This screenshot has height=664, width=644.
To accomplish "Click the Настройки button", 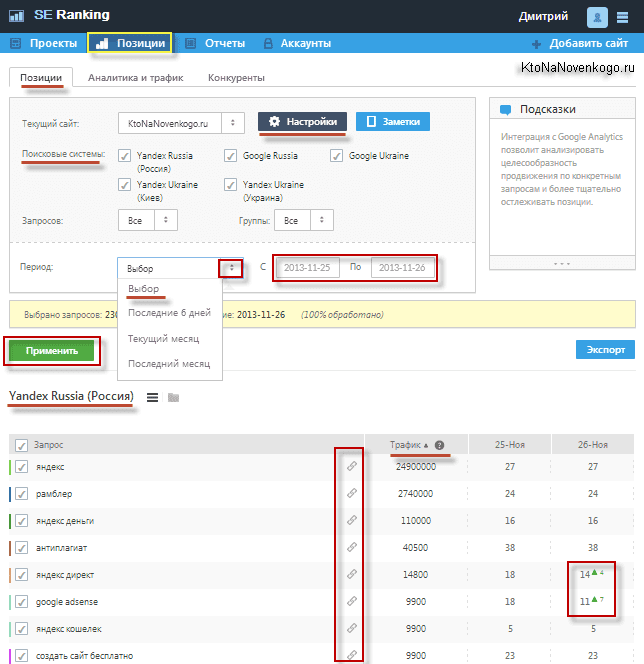I will (302, 122).
